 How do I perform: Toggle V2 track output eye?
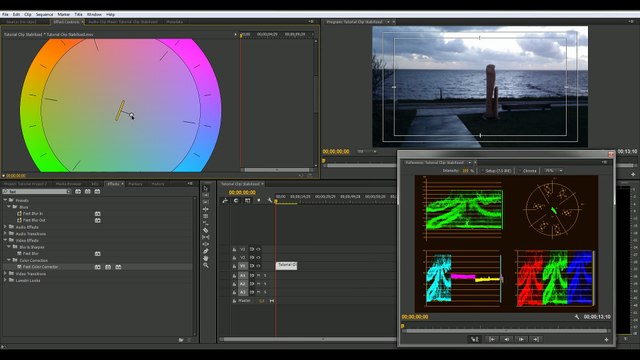[258, 258]
